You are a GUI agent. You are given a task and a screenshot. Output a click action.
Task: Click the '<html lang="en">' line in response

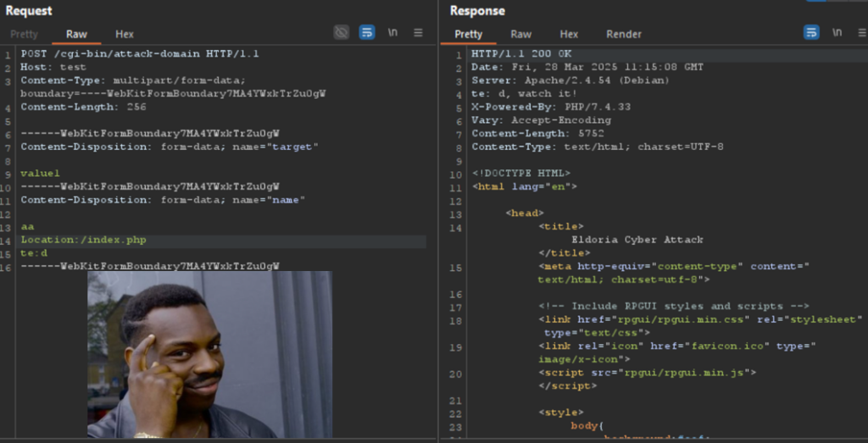[524, 187]
